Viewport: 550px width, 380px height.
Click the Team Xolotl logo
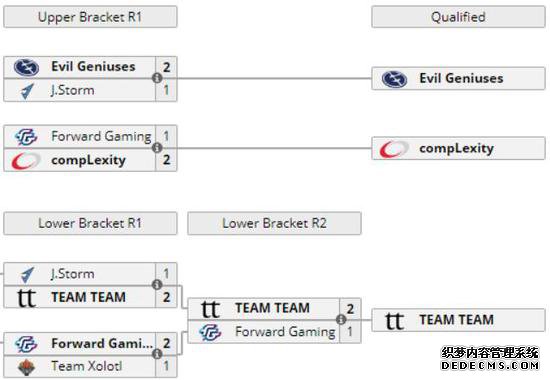click(27, 367)
